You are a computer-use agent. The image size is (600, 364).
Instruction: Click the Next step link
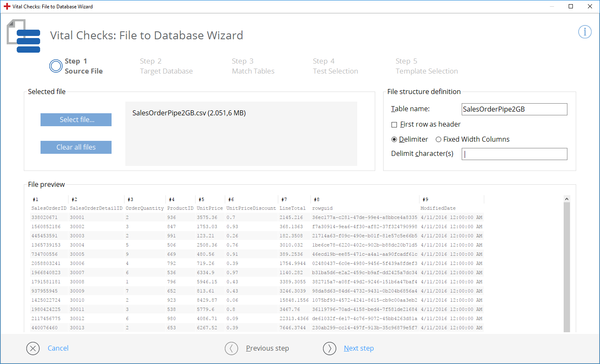coord(358,348)
